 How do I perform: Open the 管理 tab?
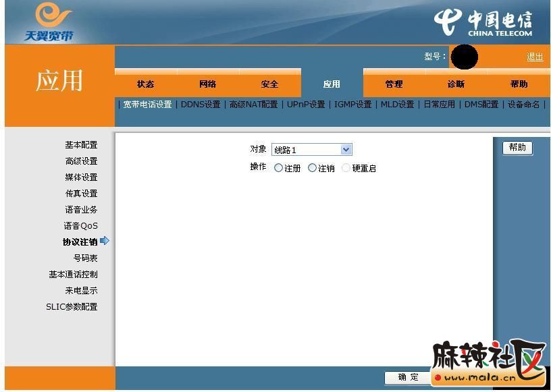point(394,84)
